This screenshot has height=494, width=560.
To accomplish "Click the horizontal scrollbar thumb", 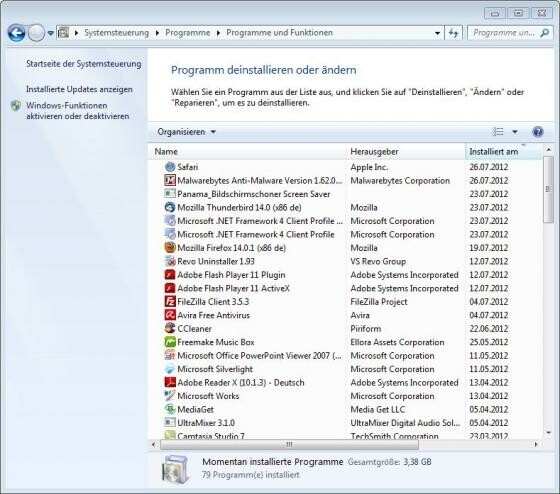I will [289, 444].
